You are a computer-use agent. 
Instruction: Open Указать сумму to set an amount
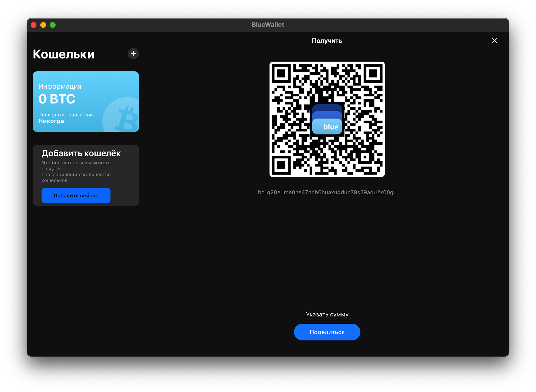(327, 314)
